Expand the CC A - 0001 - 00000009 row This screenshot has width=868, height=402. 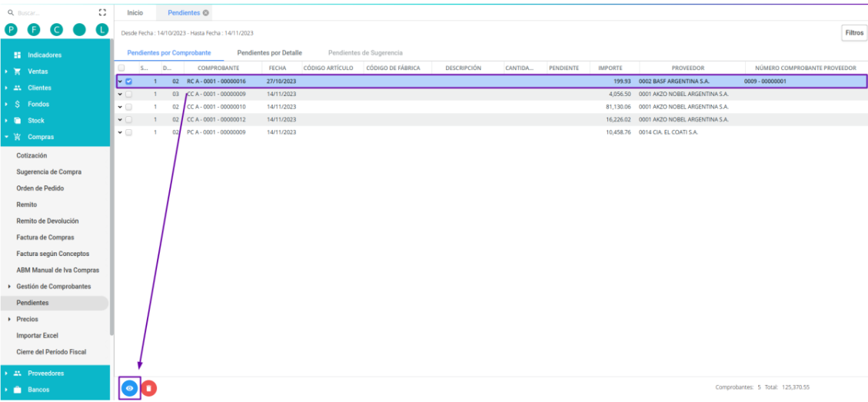click(120, 94)
